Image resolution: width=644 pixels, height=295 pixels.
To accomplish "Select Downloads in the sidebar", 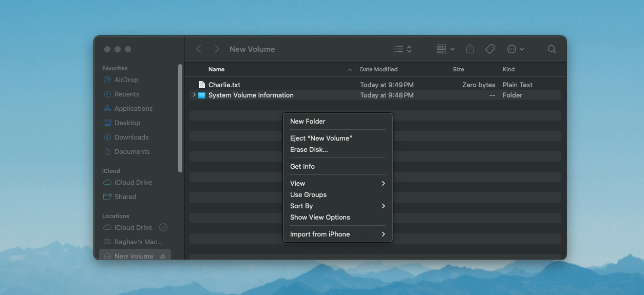I will pos(131,137).
